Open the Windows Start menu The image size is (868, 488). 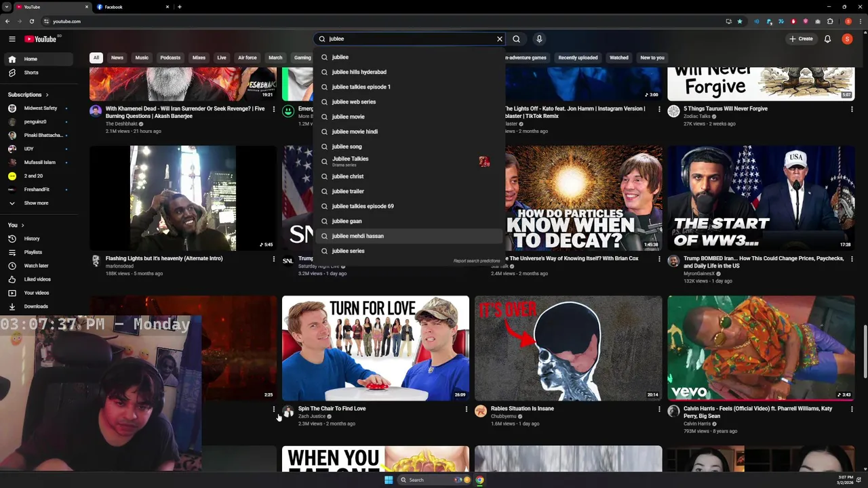[x=389, y=480]
